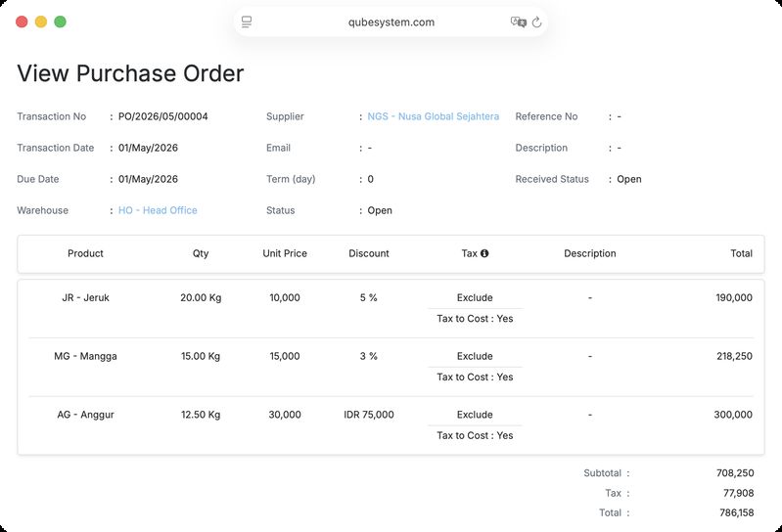
Task: Click the Reference No label
Action: (546, 116)
